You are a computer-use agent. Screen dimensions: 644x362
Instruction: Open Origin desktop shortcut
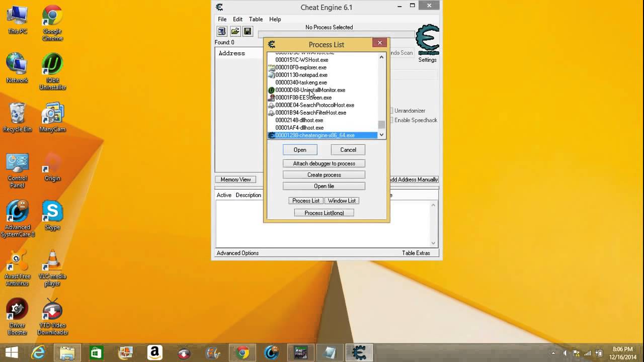pyautogui.click(x=52, y=167)
